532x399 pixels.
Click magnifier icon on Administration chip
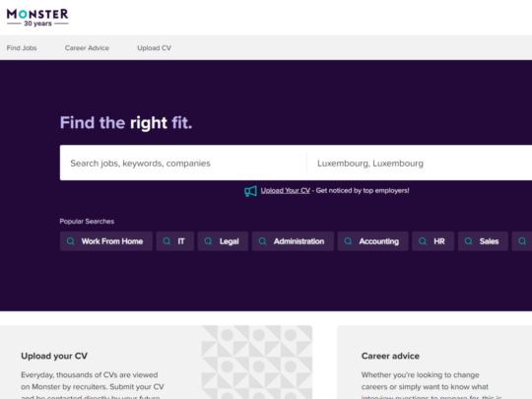pos(263,241)
